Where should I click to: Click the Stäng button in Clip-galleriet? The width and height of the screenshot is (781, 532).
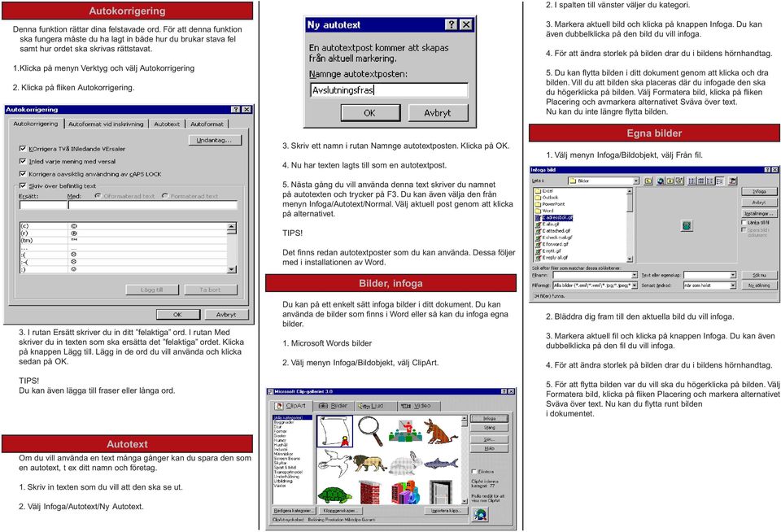(490, 428)
